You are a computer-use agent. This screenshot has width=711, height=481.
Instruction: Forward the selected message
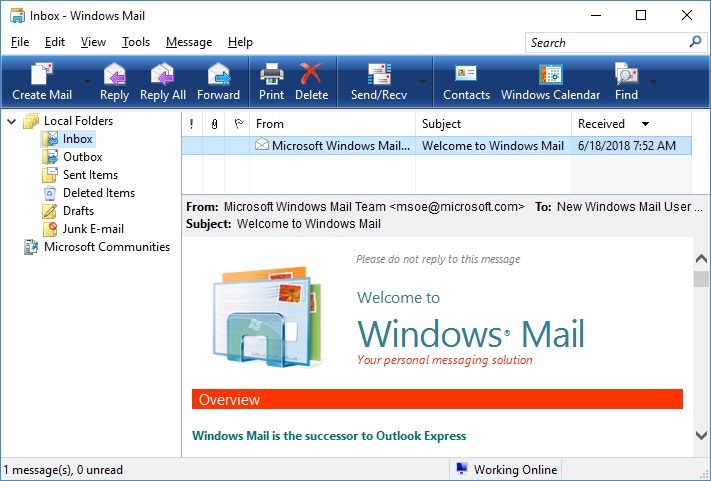coord(218,82)
